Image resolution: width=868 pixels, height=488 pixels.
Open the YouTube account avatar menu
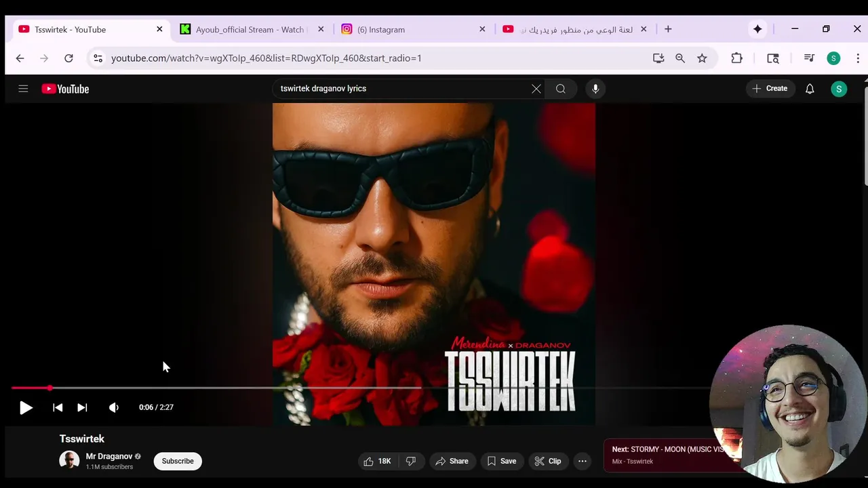pyautogui.click(x=839, y=89)
